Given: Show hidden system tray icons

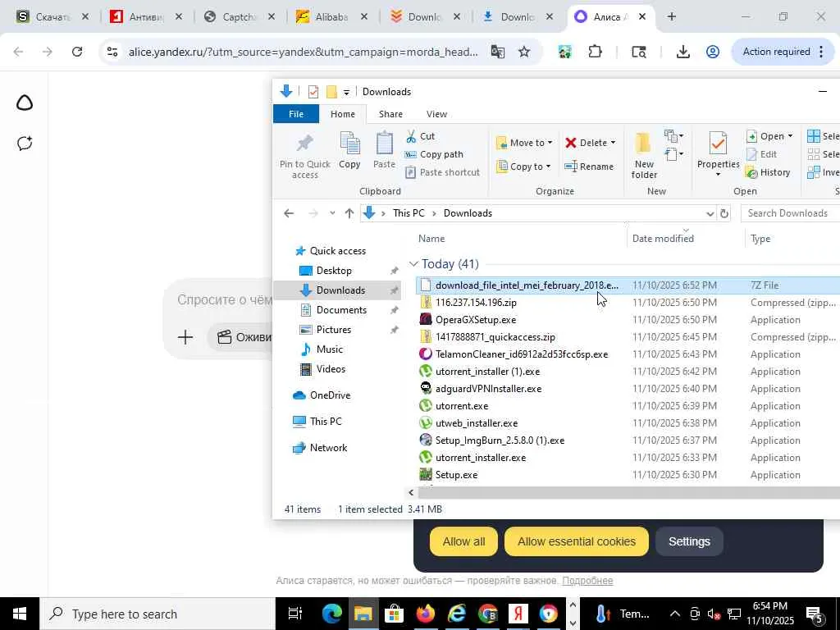Looking at the screenshot, I should pyautogui.click(x=675, y=614).
